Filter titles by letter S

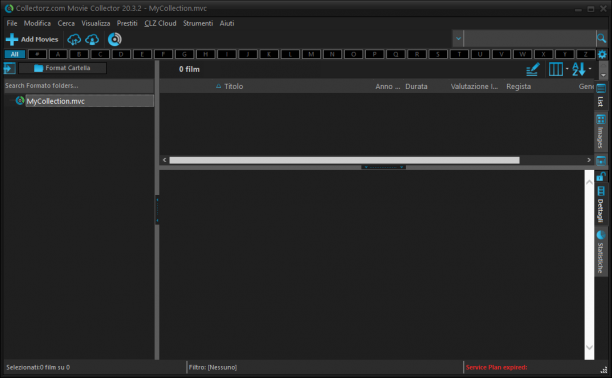tap(438, 54)
